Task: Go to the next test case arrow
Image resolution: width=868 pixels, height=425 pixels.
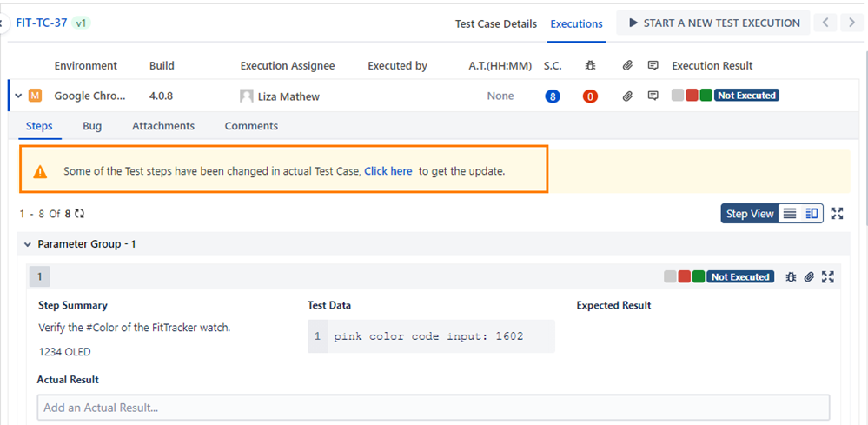Action: point(851,23)
